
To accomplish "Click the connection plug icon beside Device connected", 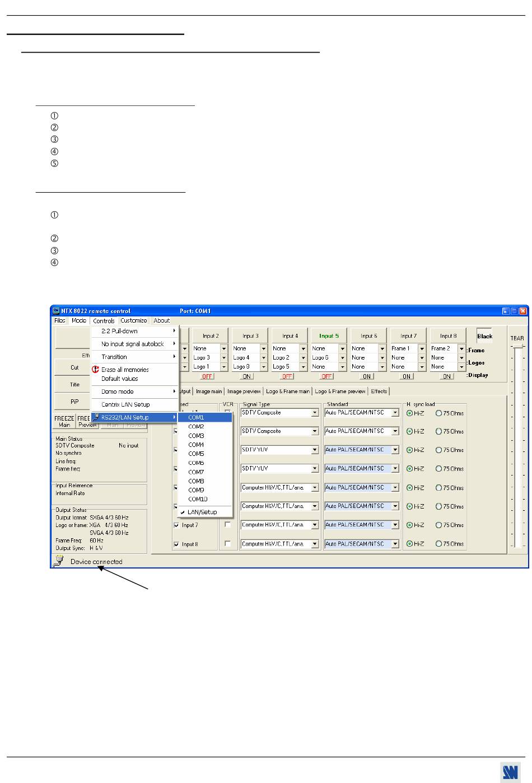I will [58, 561].
